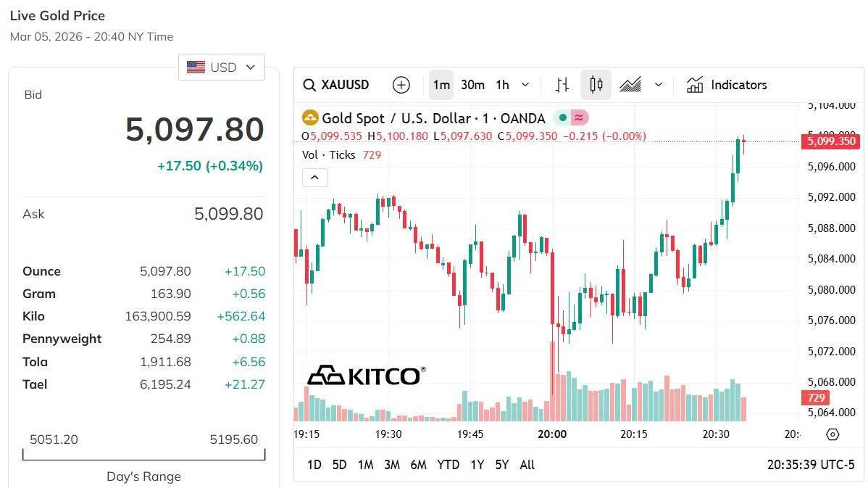Open the Indicators panel
The width and height of the screenshot is (868, 488).
click(727, 85)
